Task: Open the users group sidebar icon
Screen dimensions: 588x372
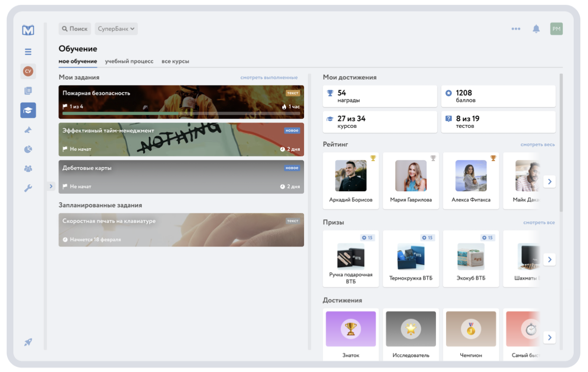Action: coord(28,169)
